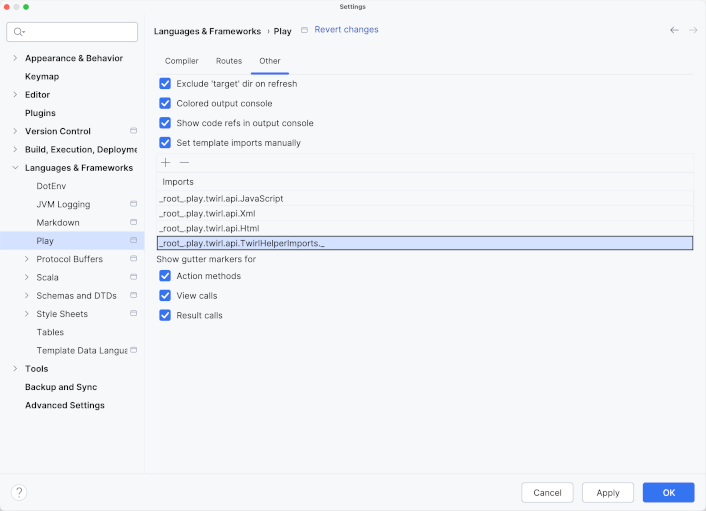Collapse the Languages & Frameworks section
Image resolution: width=706 pixels, height=511 pixels.
(x=14, y=168)
